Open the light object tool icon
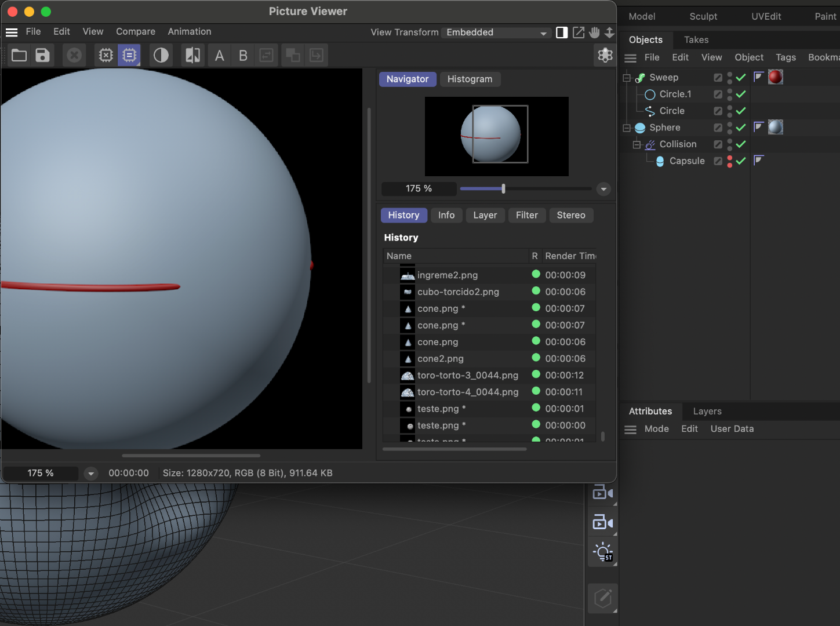This screenshot has height=626, width=840. click(x=603, y=552)
